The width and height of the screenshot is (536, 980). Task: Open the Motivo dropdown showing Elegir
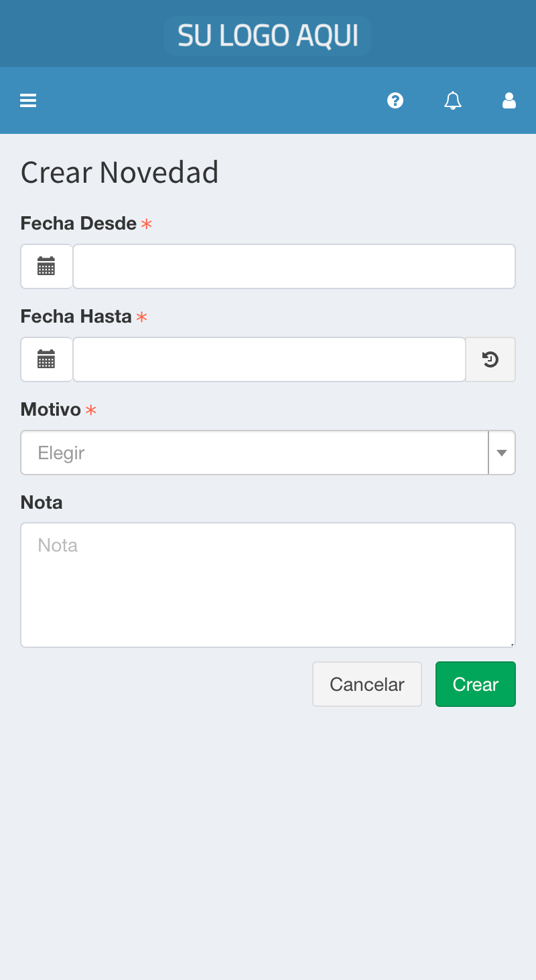coord(255,453)
